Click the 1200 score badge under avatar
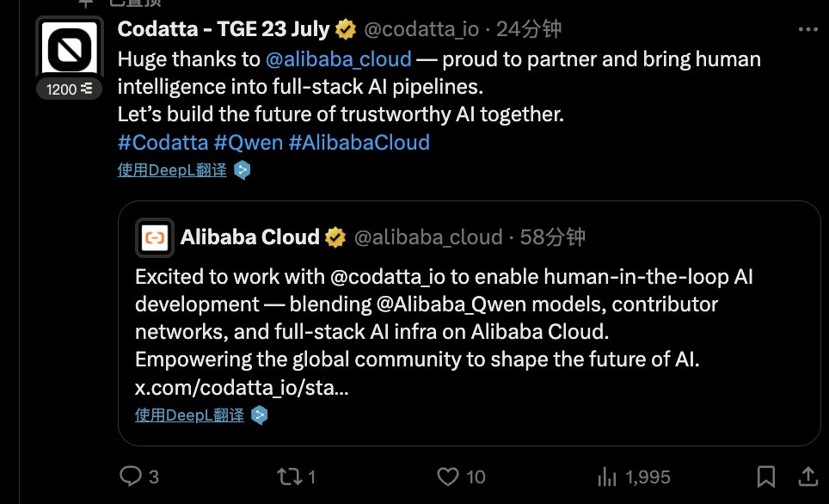Image resolution: width=829 pixels, height=504 pixels. coord(70,89)
